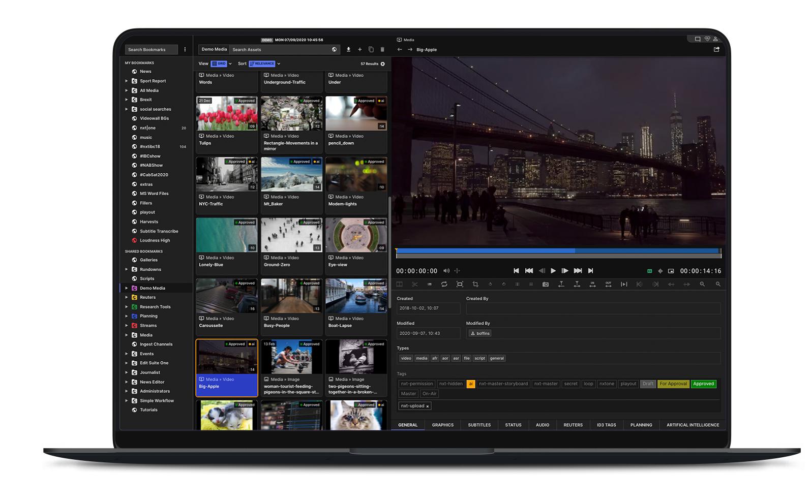The image size is (812, 504).
Task: Open the Sort RELEVANCE dropdown
Action: tap(264, 64)
